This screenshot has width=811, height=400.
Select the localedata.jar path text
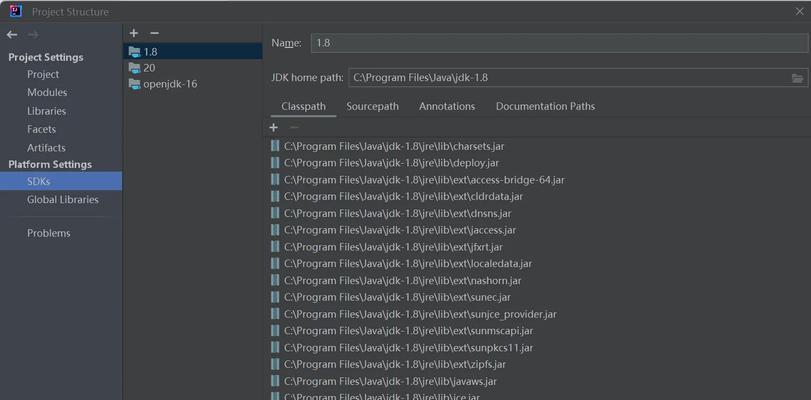(x=408, y=263)
